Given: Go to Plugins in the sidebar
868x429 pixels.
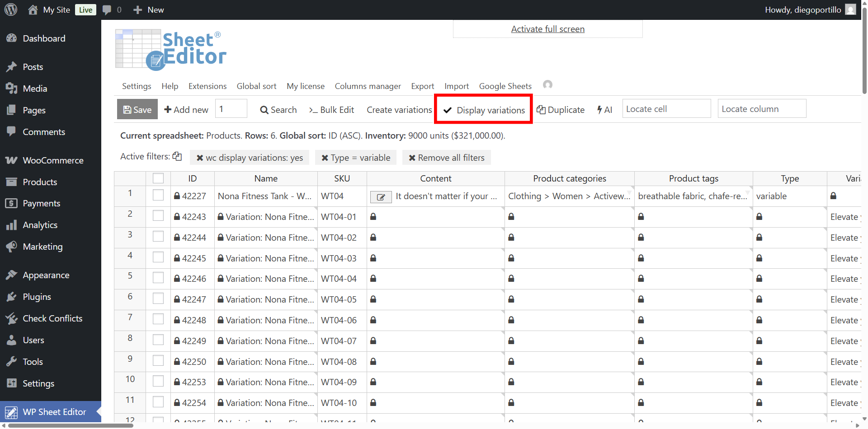Looking at the screenshot, I should 37,297.
